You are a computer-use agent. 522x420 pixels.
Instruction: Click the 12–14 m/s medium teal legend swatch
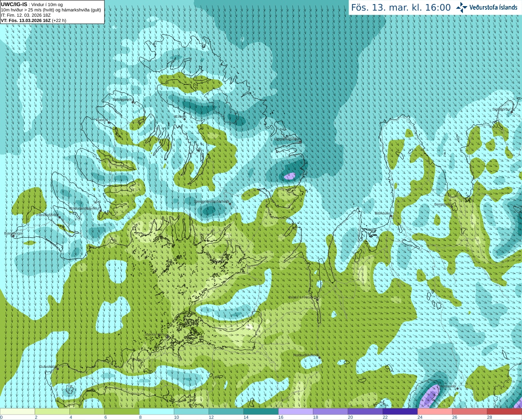tap(226, 411)
